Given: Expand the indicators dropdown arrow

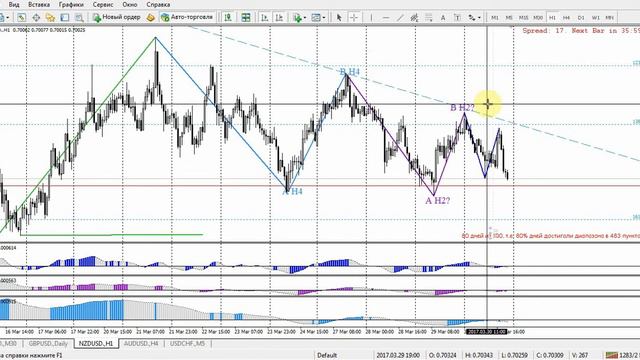Looking at the screenshot, I should (304, 18).
